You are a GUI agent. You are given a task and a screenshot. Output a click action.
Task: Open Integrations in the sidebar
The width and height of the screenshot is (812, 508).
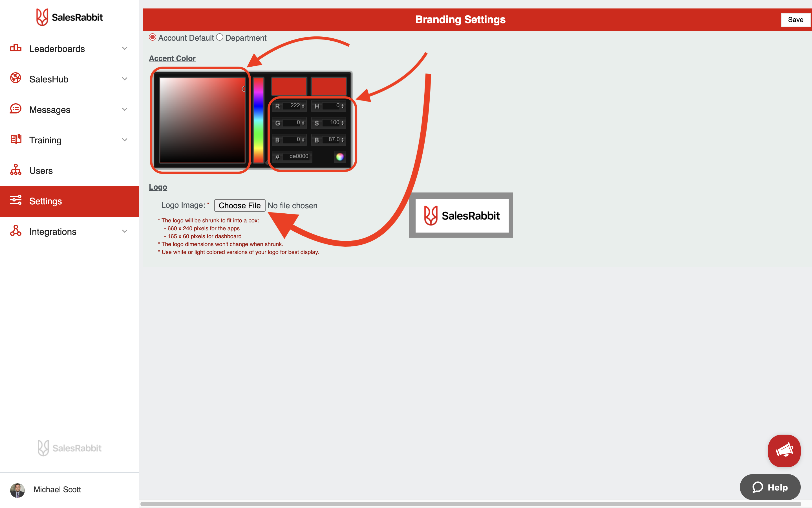pos(69,232)
